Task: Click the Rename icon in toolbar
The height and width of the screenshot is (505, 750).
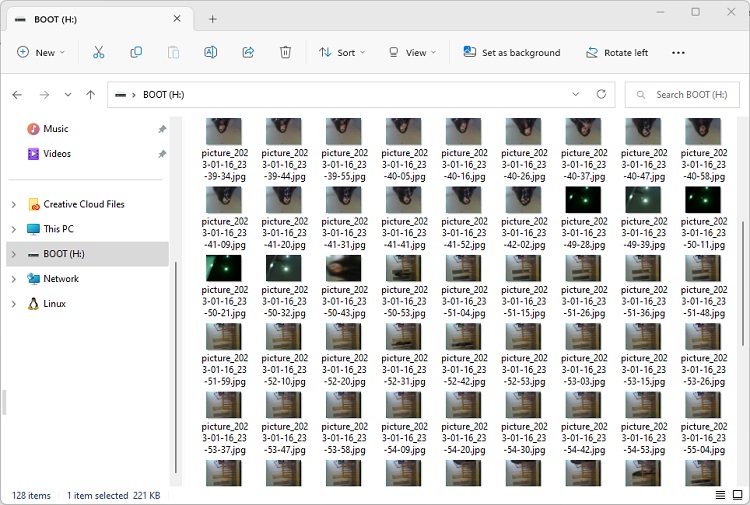Action: (x=210, y=52)
